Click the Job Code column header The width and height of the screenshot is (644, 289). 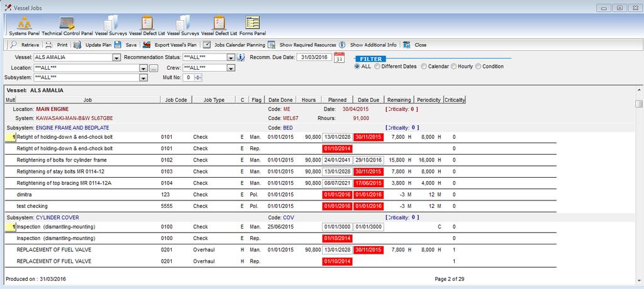(176, 100)
